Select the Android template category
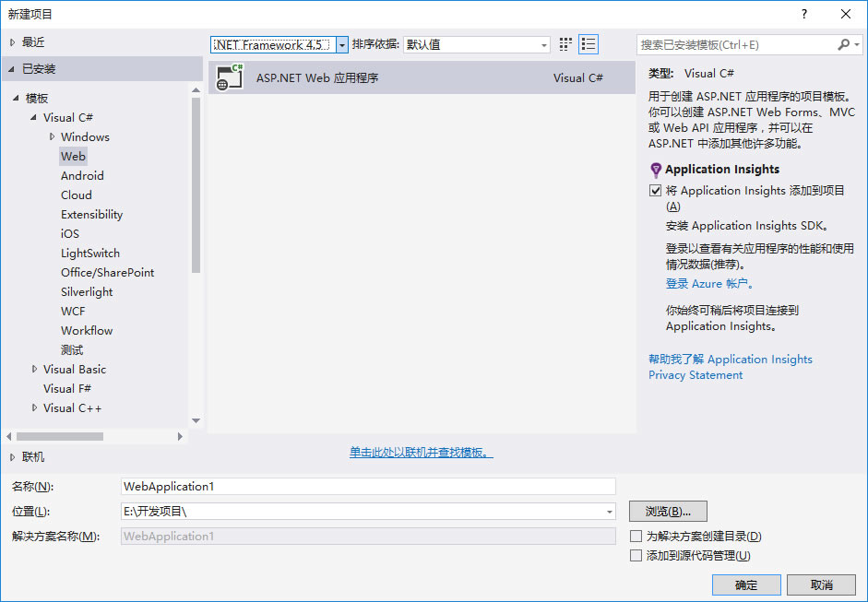Image resolution: width=868 pixels, height=602 pixels. pyautogui.click(x=82, y=175)
